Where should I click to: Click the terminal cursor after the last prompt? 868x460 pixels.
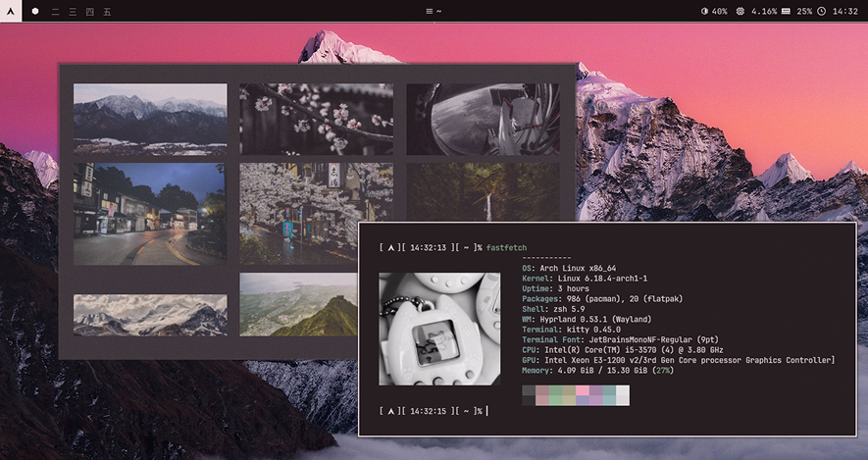tap(487, 411)
